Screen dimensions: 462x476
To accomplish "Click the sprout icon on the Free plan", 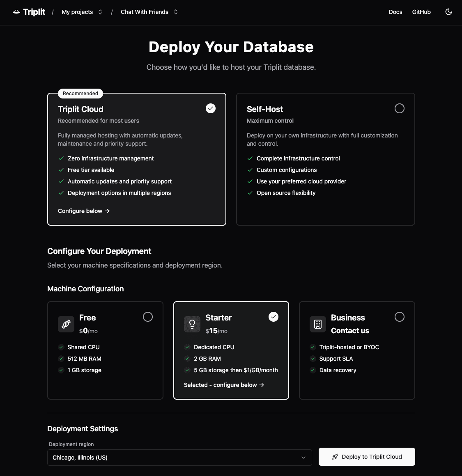I will coord(66,324).
